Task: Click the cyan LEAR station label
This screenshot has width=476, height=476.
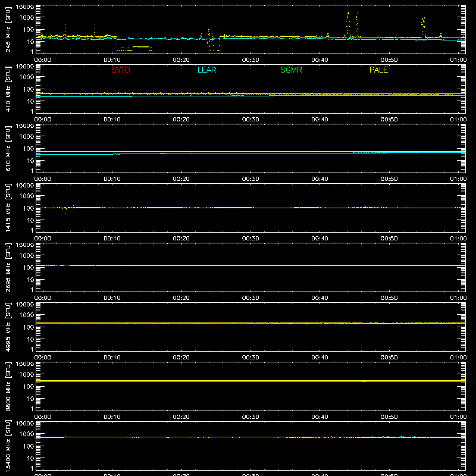Action: click(206, 70)
